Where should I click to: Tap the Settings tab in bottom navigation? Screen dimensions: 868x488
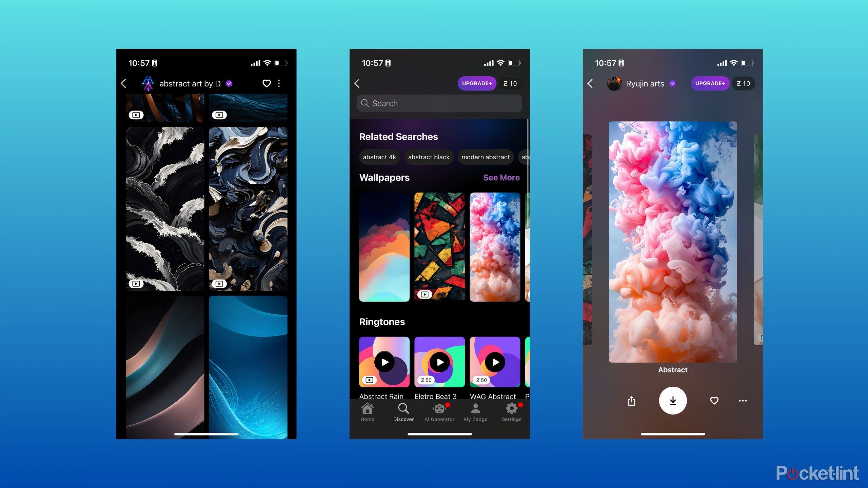(x=511, y=413)
